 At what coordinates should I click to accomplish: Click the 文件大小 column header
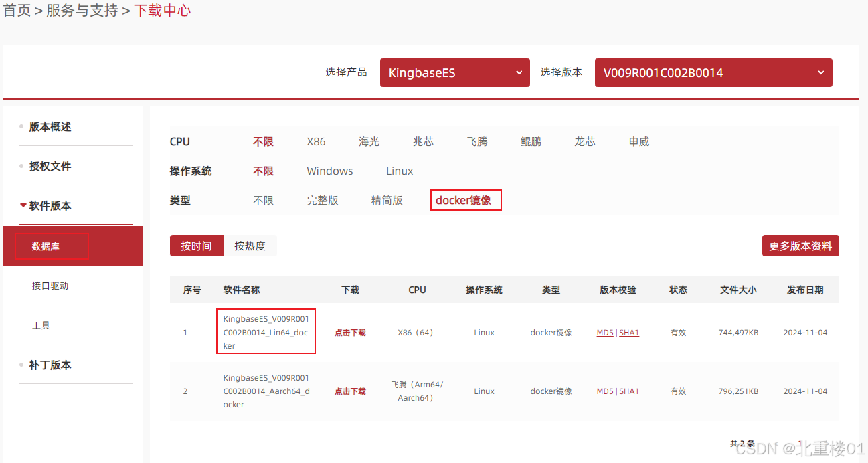pyautogui.click(x=738, y=290)
